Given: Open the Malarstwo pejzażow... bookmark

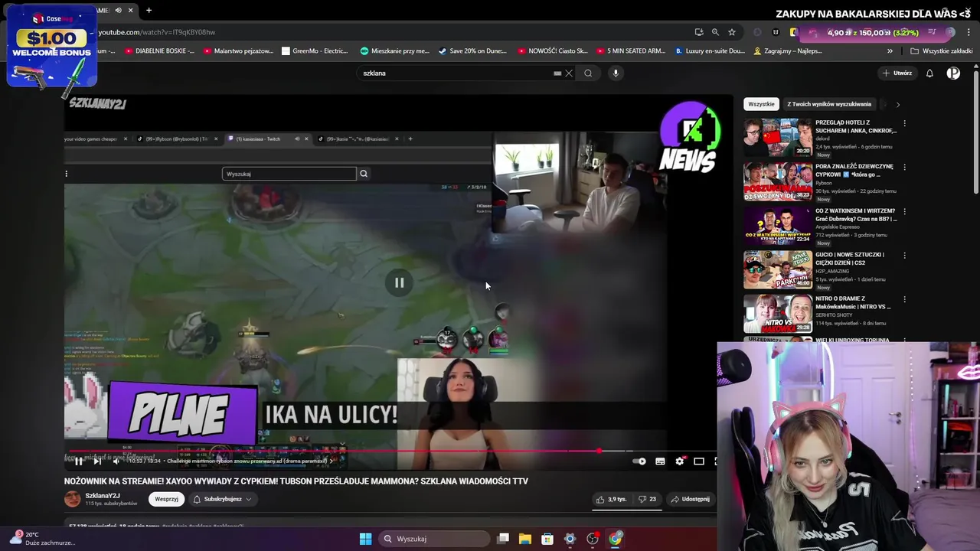Looking at the screenshot, I should (238, 51).
